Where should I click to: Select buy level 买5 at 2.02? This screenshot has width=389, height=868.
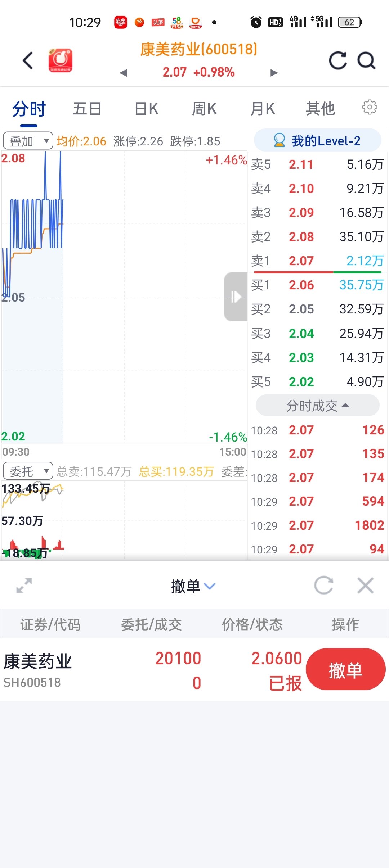317,381
